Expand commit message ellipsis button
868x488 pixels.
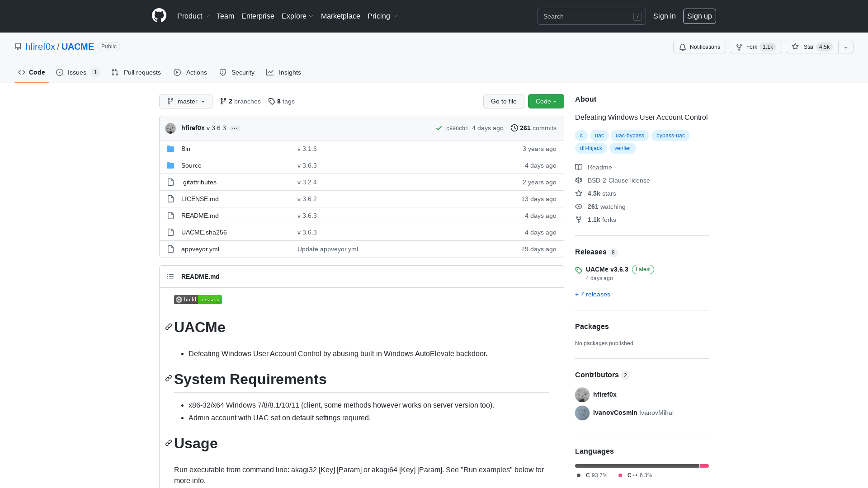coord(234,128)
